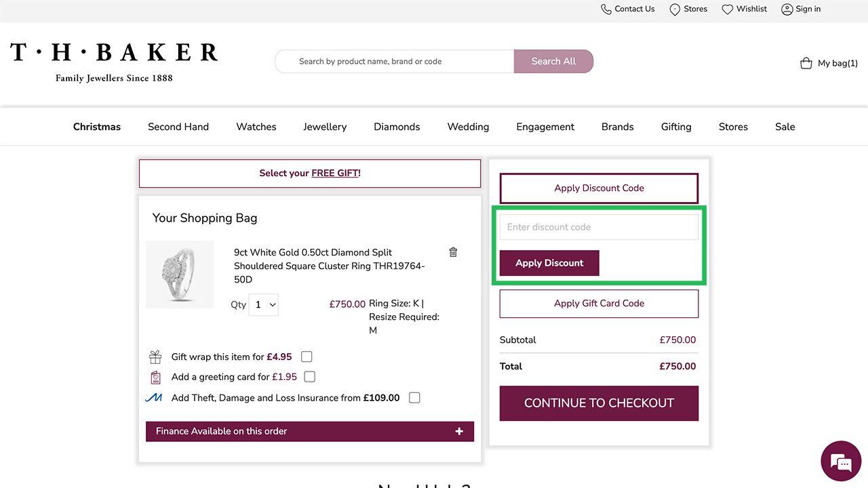Click the Subtotal £750.00 amount
Screen dimensions: 868x488
coord(677,340)
